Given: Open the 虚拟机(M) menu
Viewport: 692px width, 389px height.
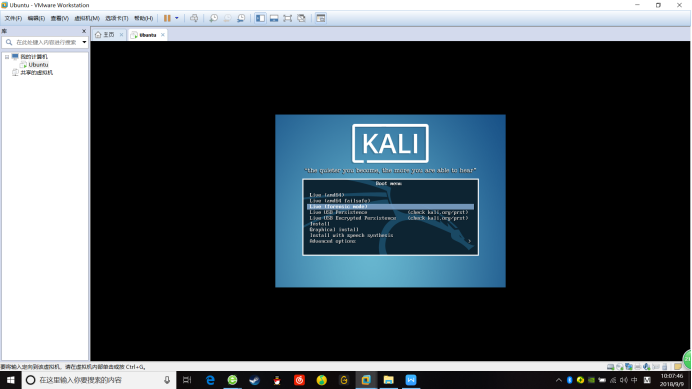Looking at the screenshot, I should (x=87, y=18).
